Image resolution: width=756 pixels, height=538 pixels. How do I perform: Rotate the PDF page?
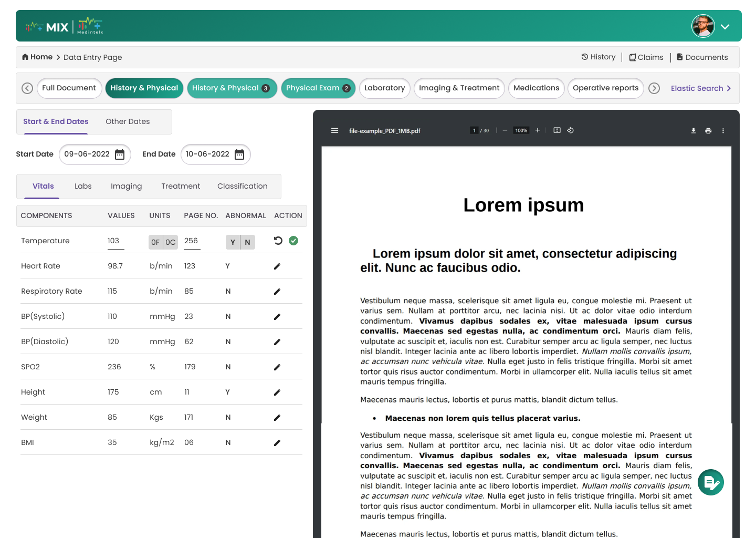[x=571, y=130]
